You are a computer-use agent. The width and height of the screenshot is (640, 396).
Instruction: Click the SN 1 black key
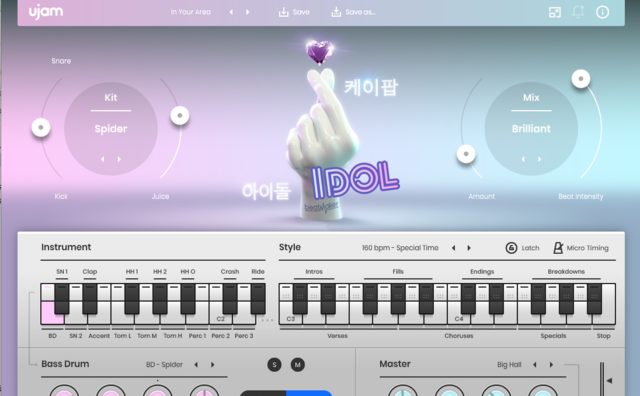pos(62,299)
